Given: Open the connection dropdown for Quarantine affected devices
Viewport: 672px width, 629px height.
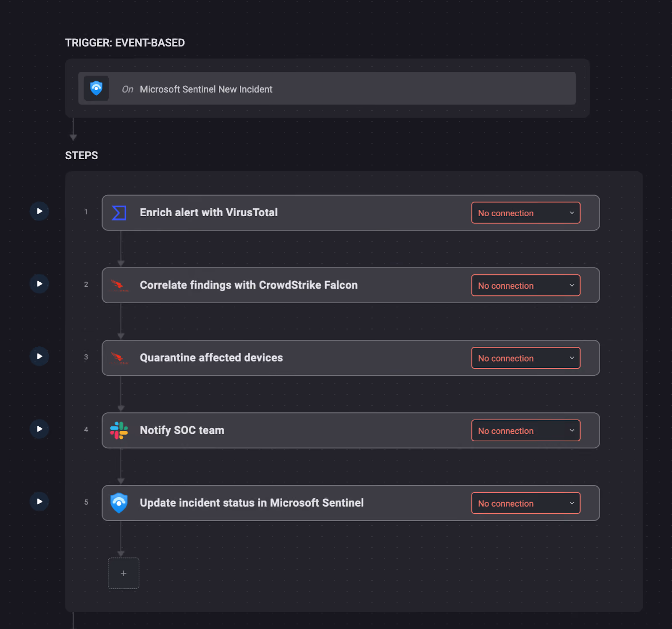Looking at the screenshot, I should pos(526,358).
